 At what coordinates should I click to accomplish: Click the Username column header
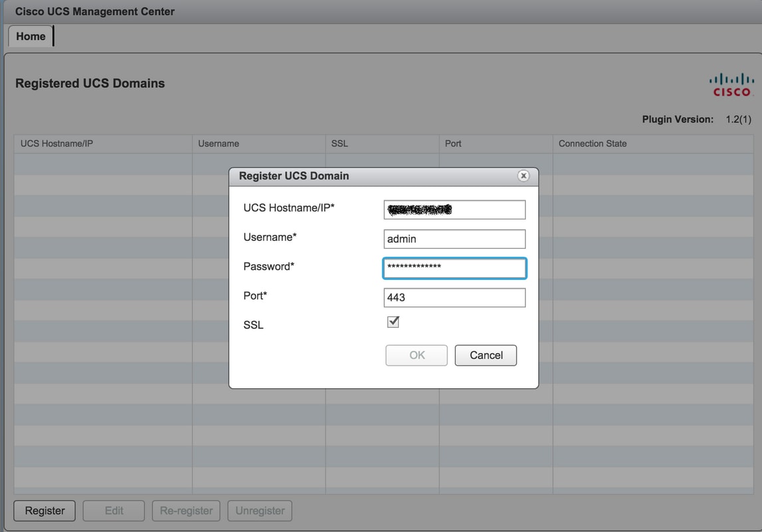click(x=259, y=144)
